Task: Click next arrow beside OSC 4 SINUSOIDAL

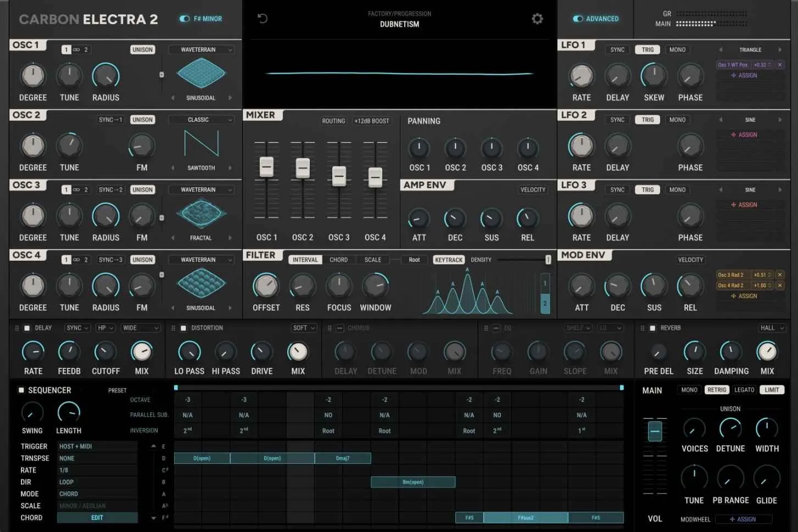Action: 230,308
